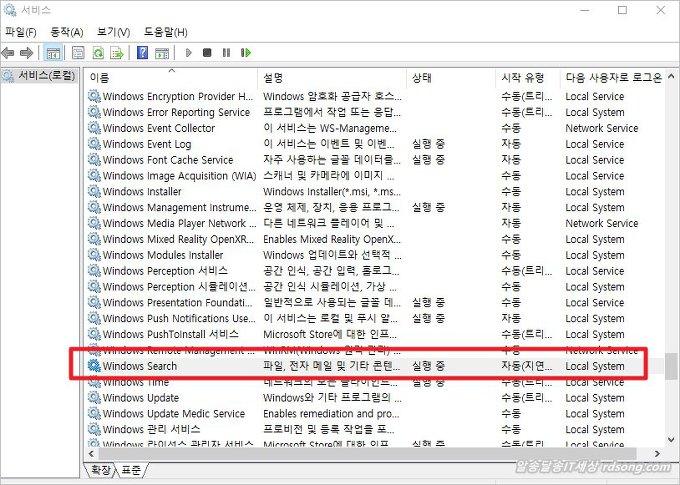Select Windows Image Acquisition (WIA) row
680x485 pixels.
375,176
